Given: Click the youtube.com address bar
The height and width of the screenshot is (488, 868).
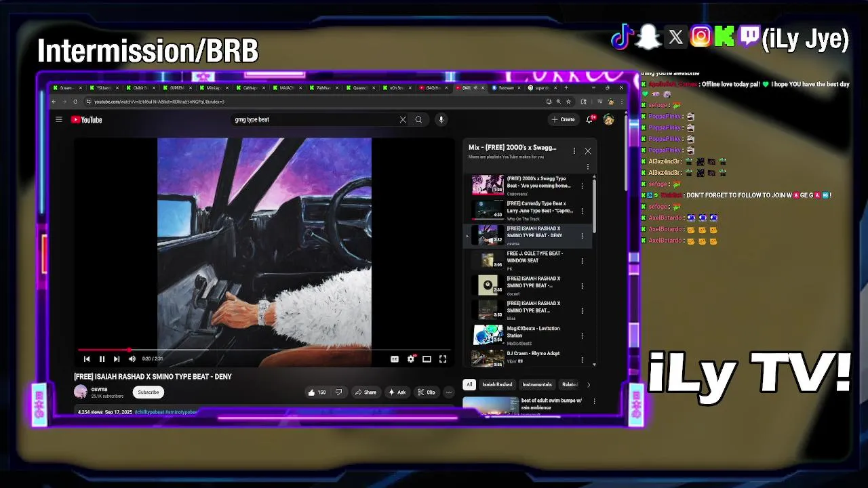Looking at the screenshot, I should coord(315,102).
